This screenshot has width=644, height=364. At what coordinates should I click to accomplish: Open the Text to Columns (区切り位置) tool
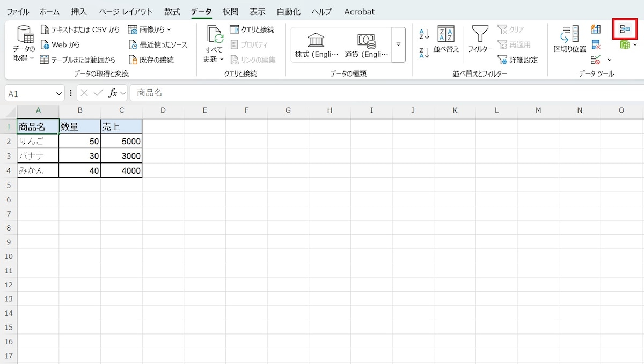click(x=569, y=40)
